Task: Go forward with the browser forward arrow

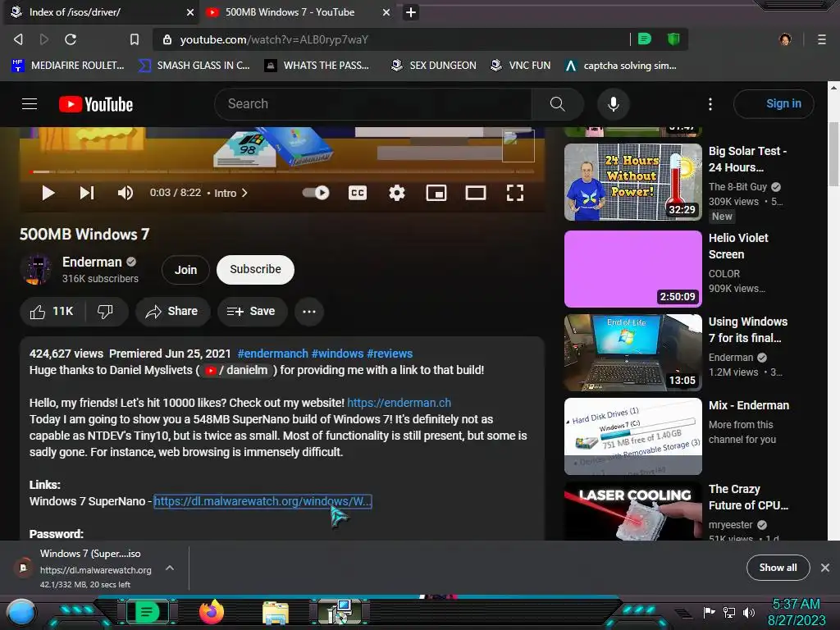Action: [44, 39]
